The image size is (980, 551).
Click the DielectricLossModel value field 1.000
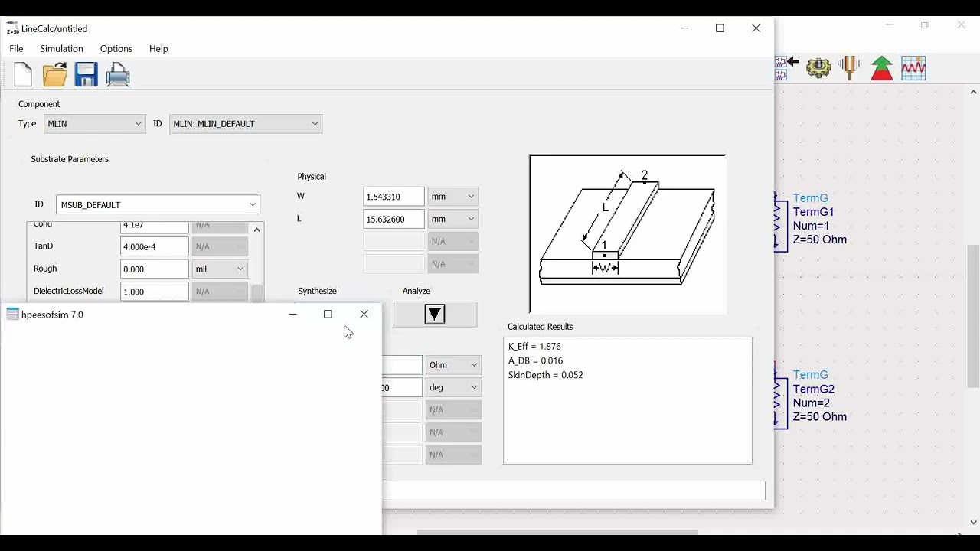155,291
